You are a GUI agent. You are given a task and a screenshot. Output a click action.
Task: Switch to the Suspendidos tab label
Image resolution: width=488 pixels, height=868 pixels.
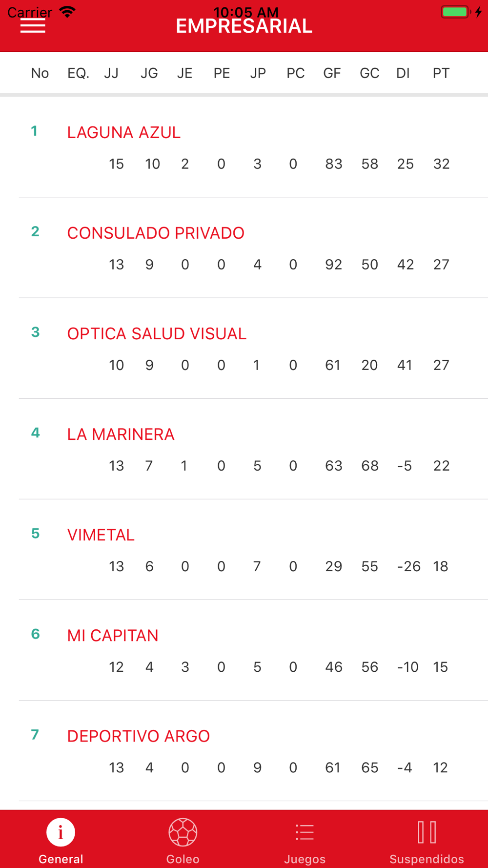[427, 859]
